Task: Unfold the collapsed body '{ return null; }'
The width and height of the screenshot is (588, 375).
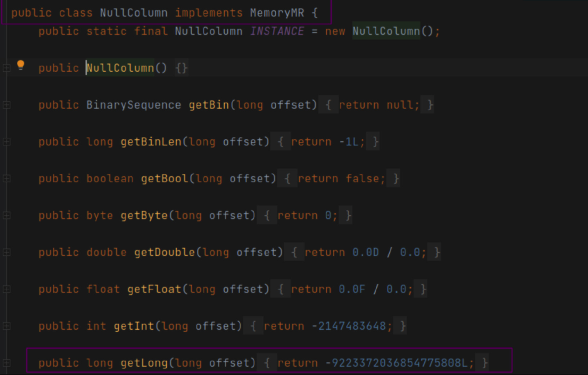Action: pyautogui.click(x=376, y=105)
